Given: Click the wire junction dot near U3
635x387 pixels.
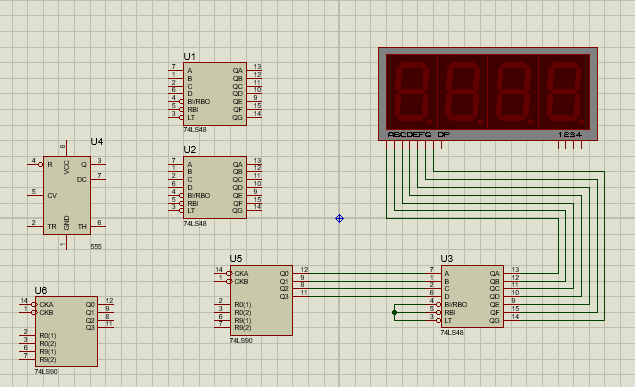Looking at the screenshot, I should (x=394, y=313).
